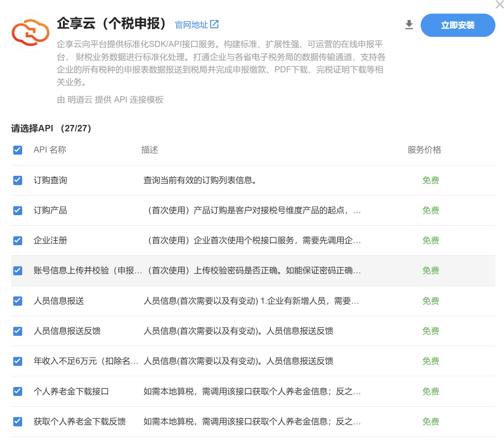Click 免费 price in 人员信息报送反馈 row
This screenshot has height=445, width=504.
pyautogui.click(x=431, y=331)
